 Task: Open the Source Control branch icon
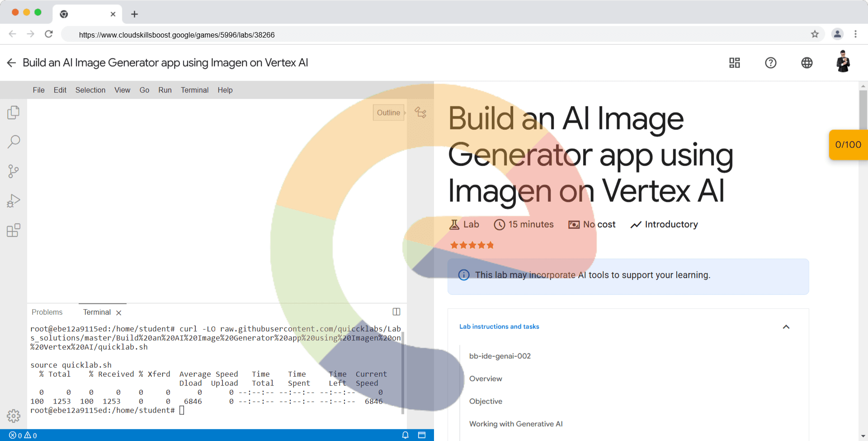[x=14, y=171]
